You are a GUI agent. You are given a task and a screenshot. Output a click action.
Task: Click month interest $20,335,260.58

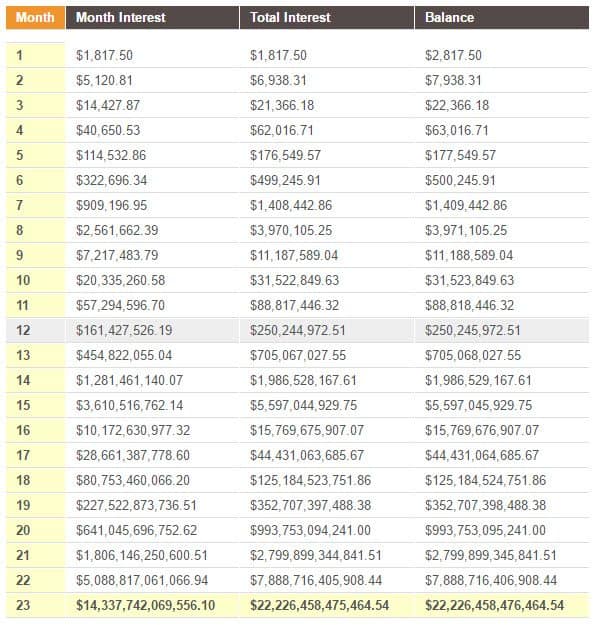[x=120, y=280]
